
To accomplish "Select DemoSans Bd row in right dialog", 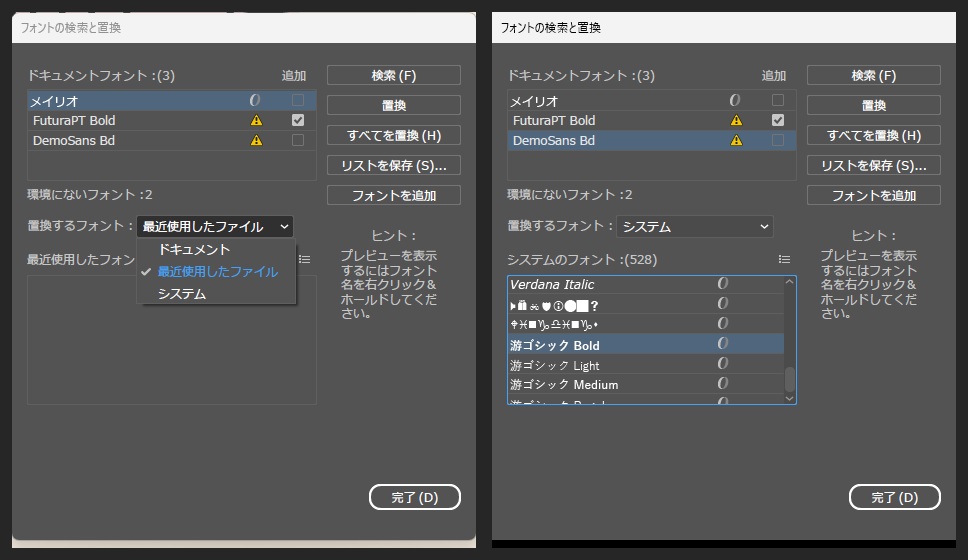I will click(x=651, y=140).
